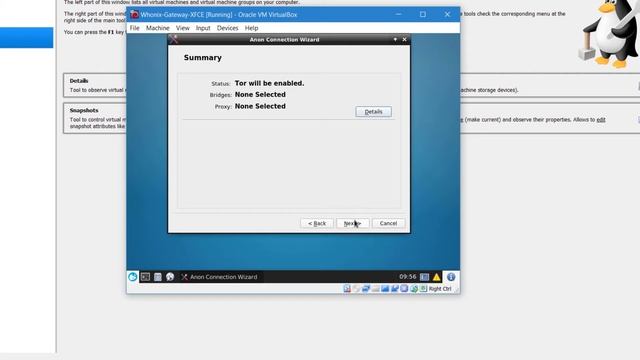Click the wizard title bar shade arrow
Screen dimensions: 640x360
pyautogui.click(x=395, y=39)
